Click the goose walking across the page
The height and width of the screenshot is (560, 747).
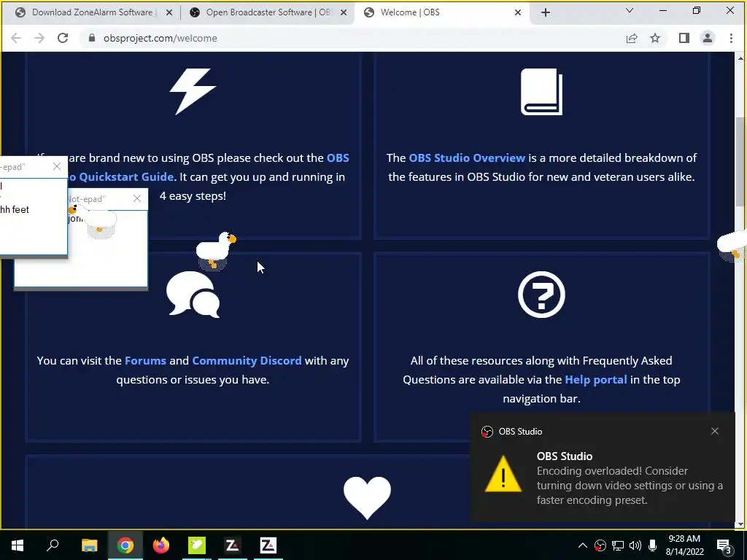(x=216, y=250)
